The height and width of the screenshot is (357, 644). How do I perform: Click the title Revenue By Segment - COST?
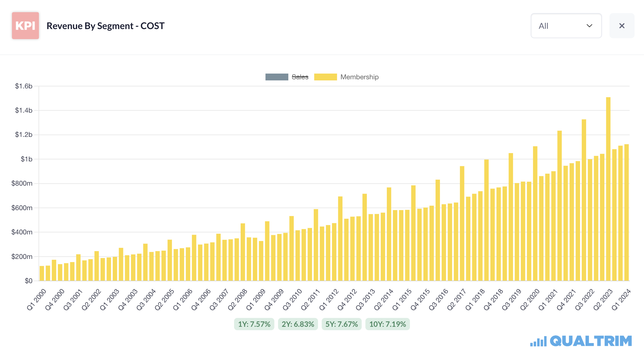pyautogui.click(x=105, y=26)
